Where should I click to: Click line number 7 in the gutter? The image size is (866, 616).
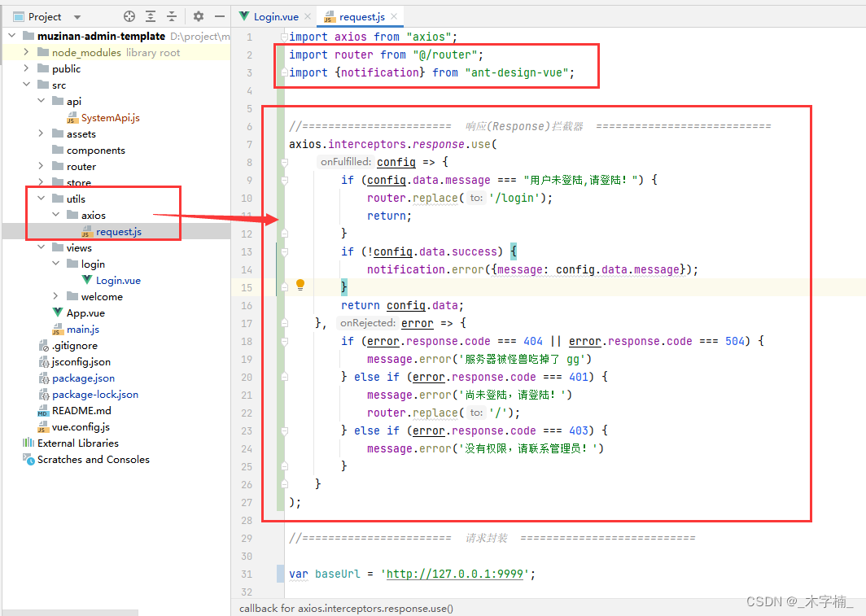pos(249,145)
